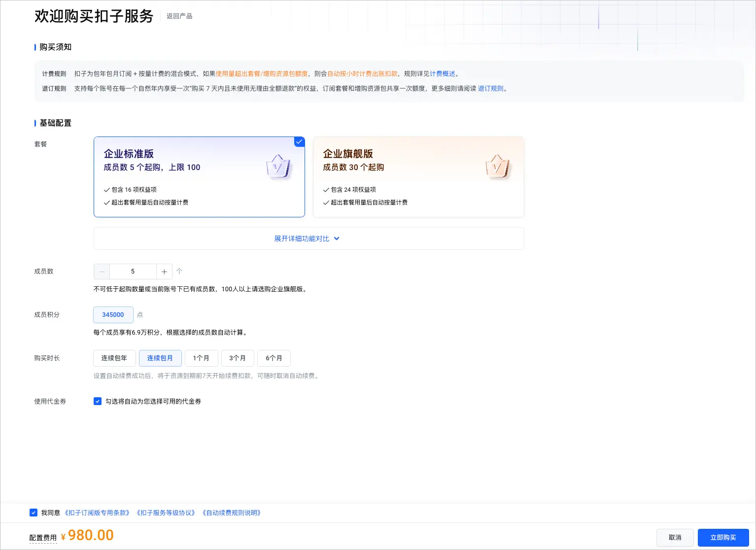Open 《扣子服务等级协议》 link

pyautogui.click(x=166, y=513)
